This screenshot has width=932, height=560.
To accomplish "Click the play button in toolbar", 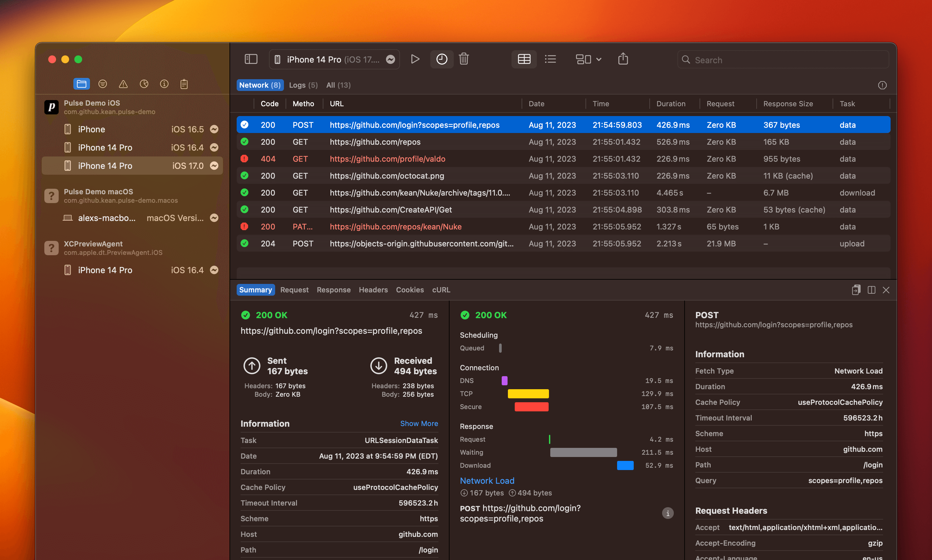I will [x=415, y=59].
